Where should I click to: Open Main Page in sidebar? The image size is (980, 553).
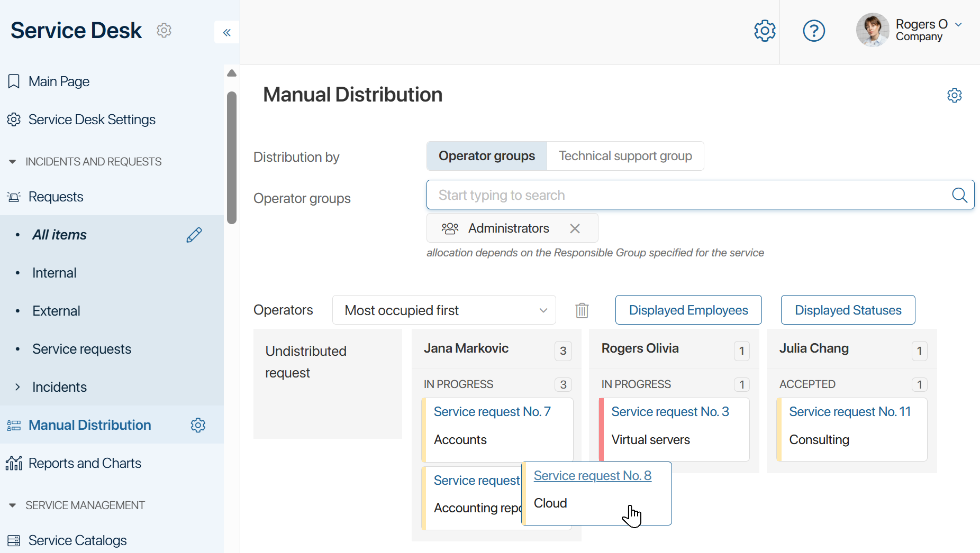(59, 81)
